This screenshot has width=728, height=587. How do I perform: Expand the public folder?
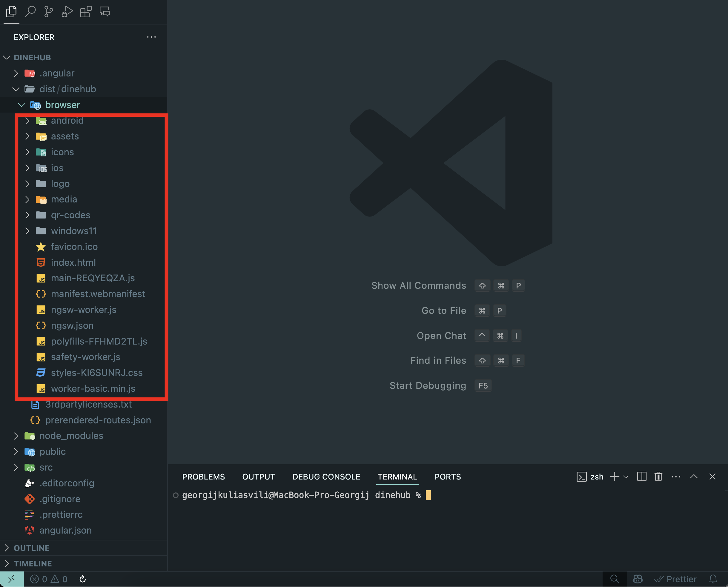pyautogui.click(x=84, y=451)
